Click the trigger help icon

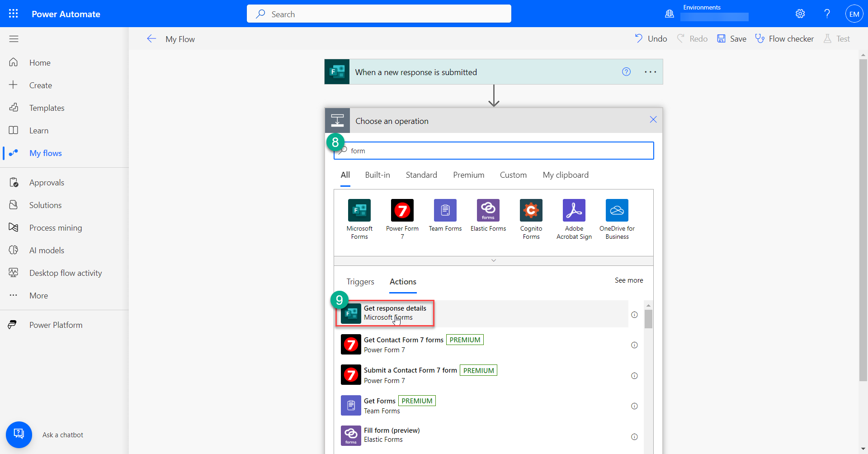(626, 71)
